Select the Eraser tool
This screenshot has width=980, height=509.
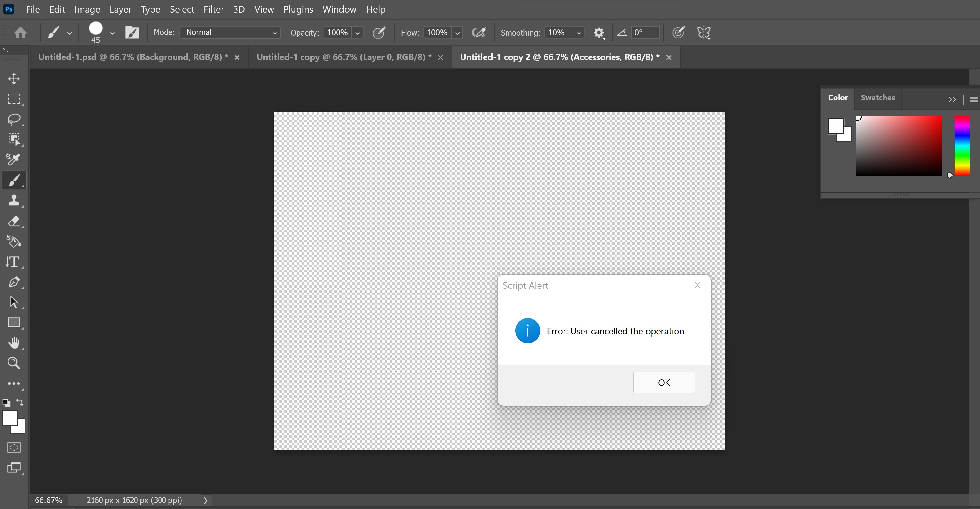(14, 221)
